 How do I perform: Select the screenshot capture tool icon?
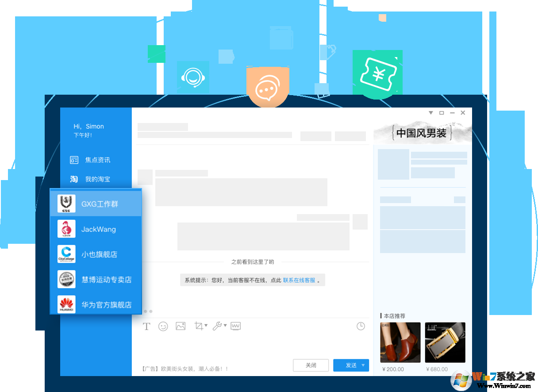198,326
